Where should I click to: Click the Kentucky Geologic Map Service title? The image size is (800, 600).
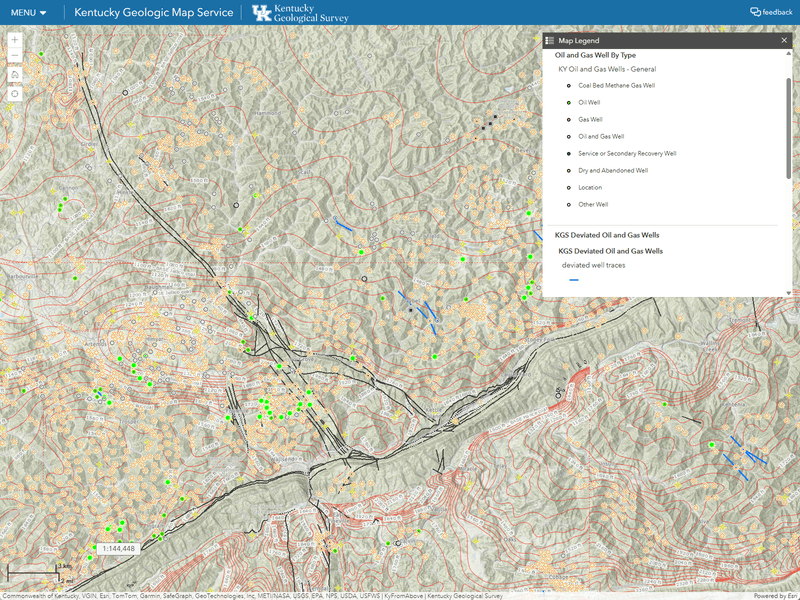[x=152, y=12]
